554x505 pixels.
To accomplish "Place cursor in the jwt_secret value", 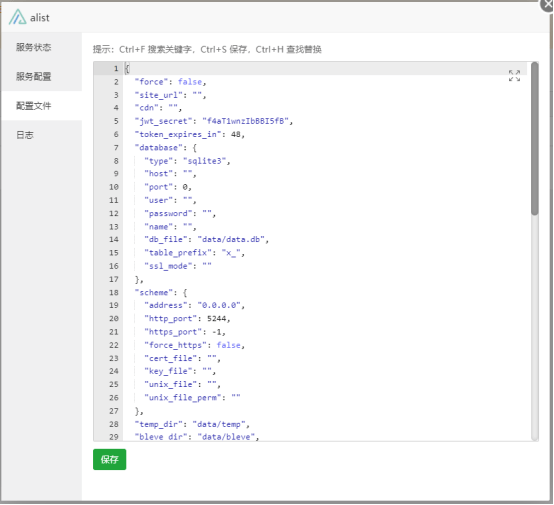I will [x=246, y=121].
